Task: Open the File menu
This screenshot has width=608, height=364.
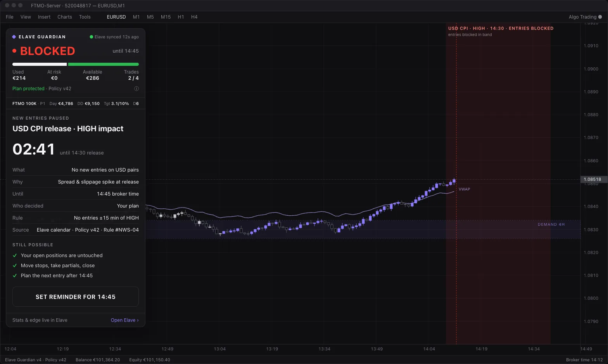Action: (10, 17)
